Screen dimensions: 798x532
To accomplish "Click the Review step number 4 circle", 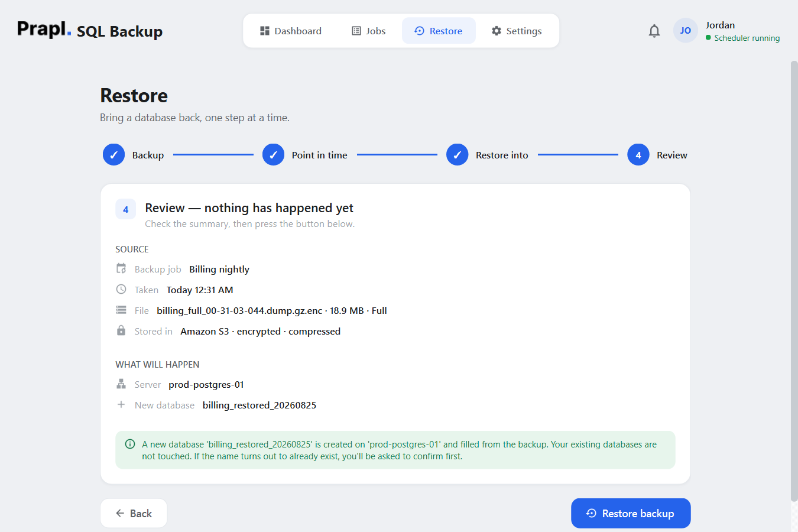I will pos(638,155).
